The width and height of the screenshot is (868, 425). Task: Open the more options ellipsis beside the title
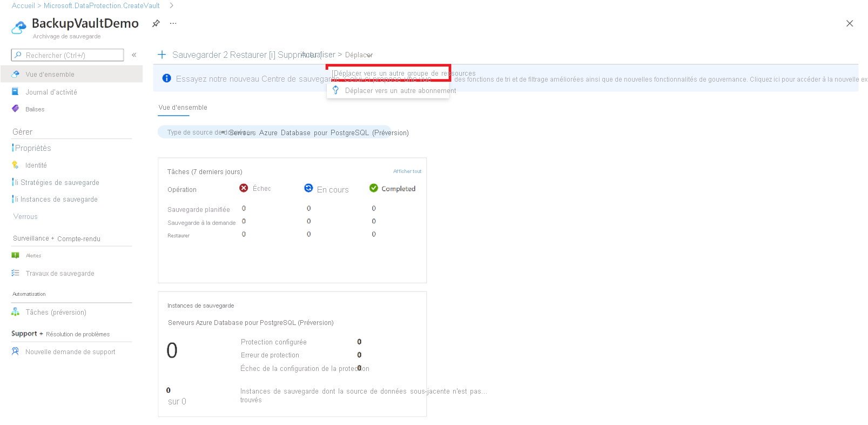[173, 23]
